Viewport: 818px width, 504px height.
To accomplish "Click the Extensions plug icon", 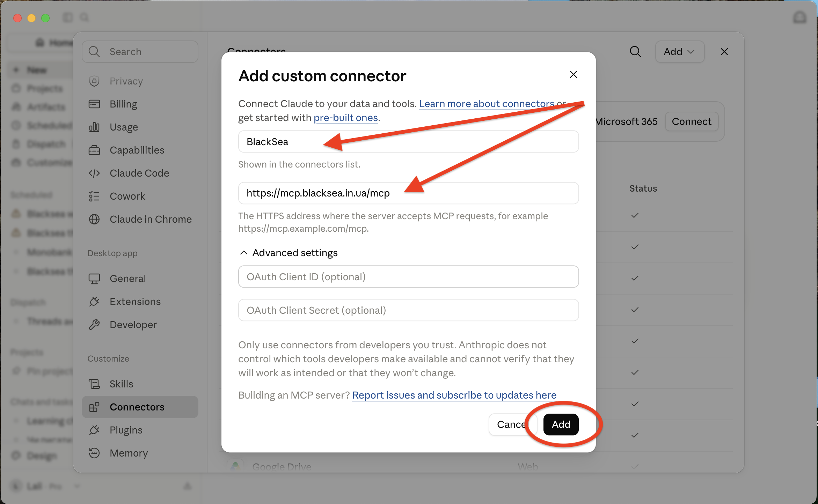I will tap(94, 302).
